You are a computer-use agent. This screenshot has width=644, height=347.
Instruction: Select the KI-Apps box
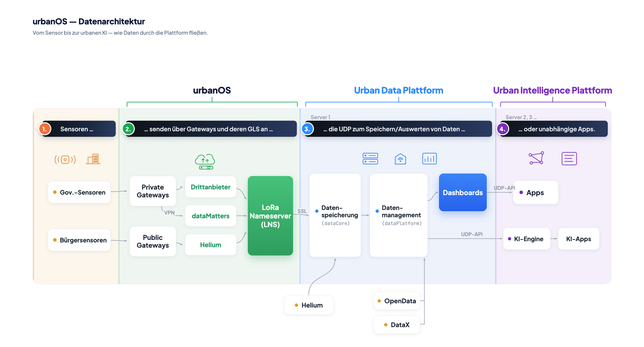pyautogui.click(x=579, y=239)
